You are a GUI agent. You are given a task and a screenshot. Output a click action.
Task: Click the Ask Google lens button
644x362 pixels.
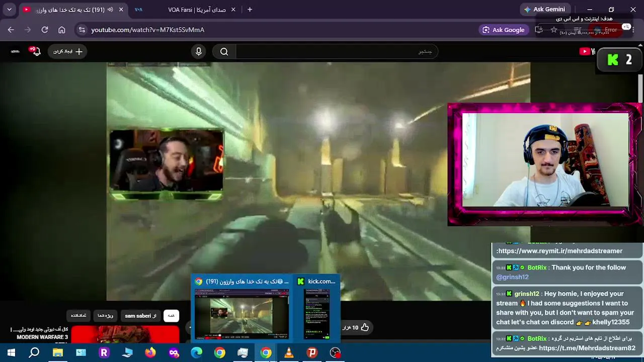tap(503, 30)
